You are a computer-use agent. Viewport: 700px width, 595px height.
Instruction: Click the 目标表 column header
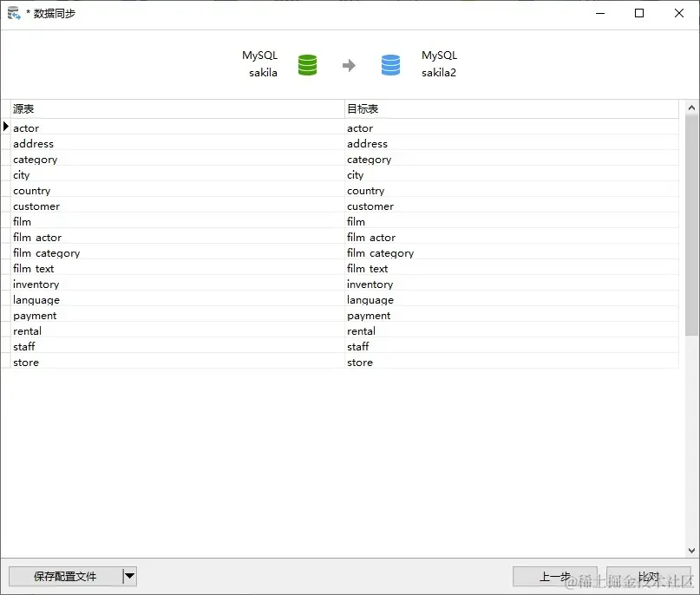tap(512, 109)
